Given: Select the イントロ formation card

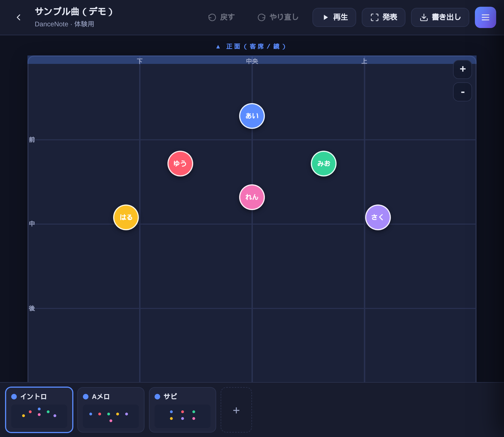Looking at the screenshot, I should pyautogui.click(x=39, y=410).
